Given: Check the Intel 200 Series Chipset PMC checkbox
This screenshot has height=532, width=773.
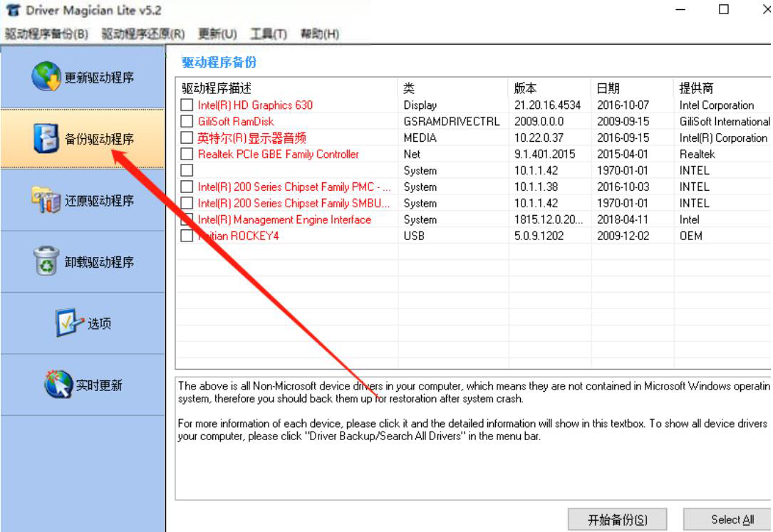Looking at the screenshot, I should click(x=187, y=187).
